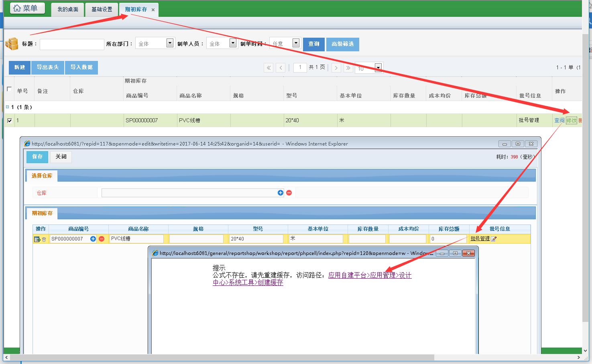Screen dimensions: 592x364
Task: Click the 新建 button
Action: coord(20,67)
